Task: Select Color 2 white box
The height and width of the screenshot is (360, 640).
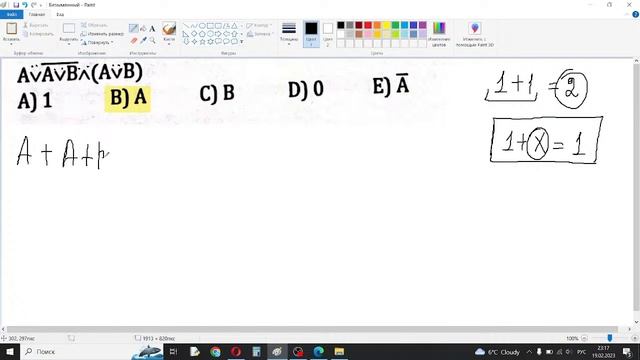Action: (x=328, y=28)
